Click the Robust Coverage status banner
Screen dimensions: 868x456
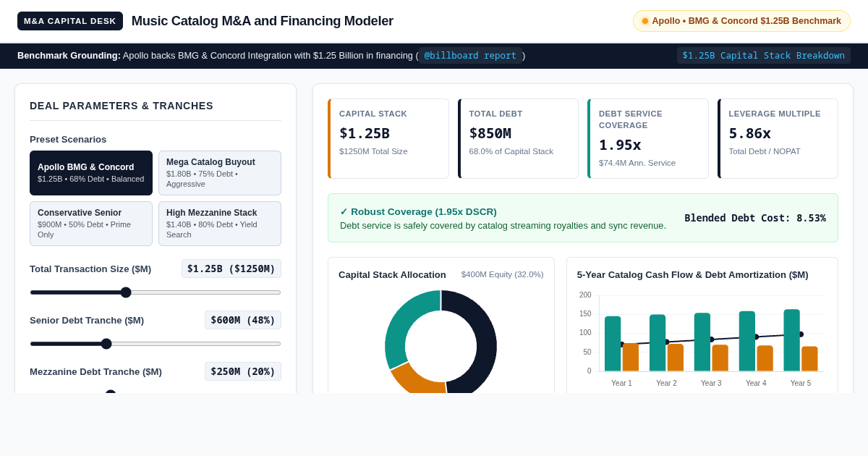pyautogui.click(x=583, y=218)
